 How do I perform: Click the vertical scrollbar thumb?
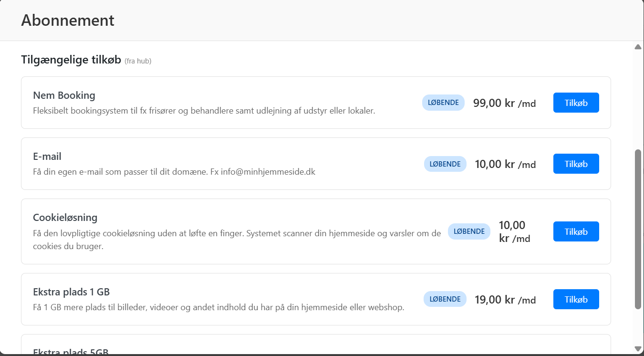point(638,229)
